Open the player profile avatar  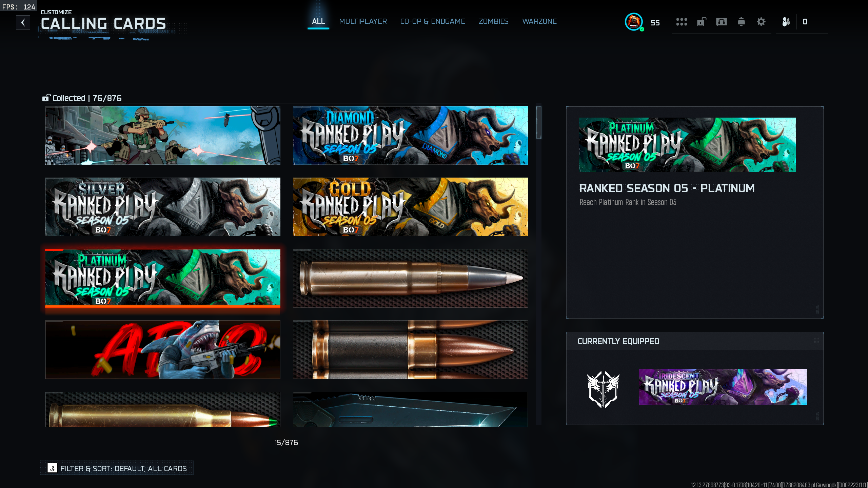(x=634, y=22)
